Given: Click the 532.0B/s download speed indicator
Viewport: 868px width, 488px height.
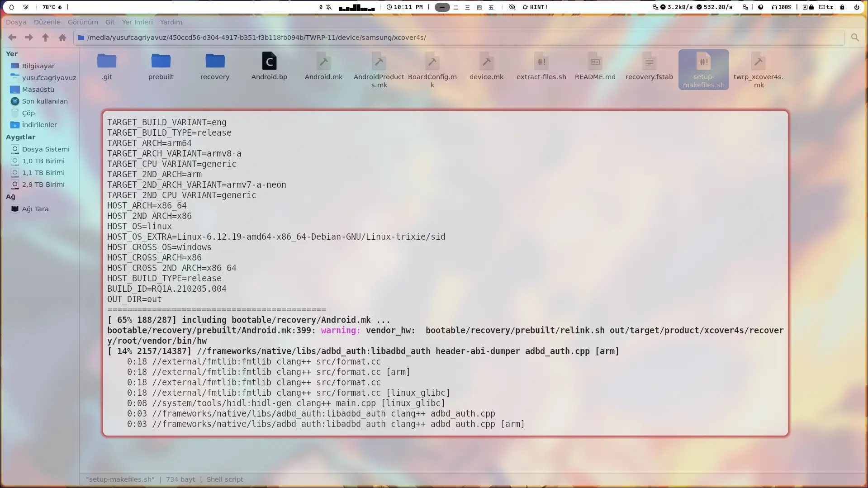Looking at the screenshot, I should point(714,7).
